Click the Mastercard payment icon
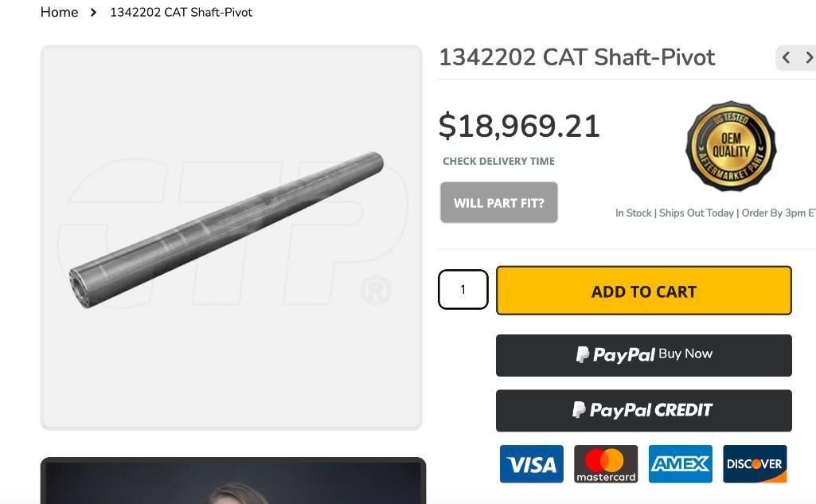The height and width of the screenshot is (504, 816). (x=606, y=464)
